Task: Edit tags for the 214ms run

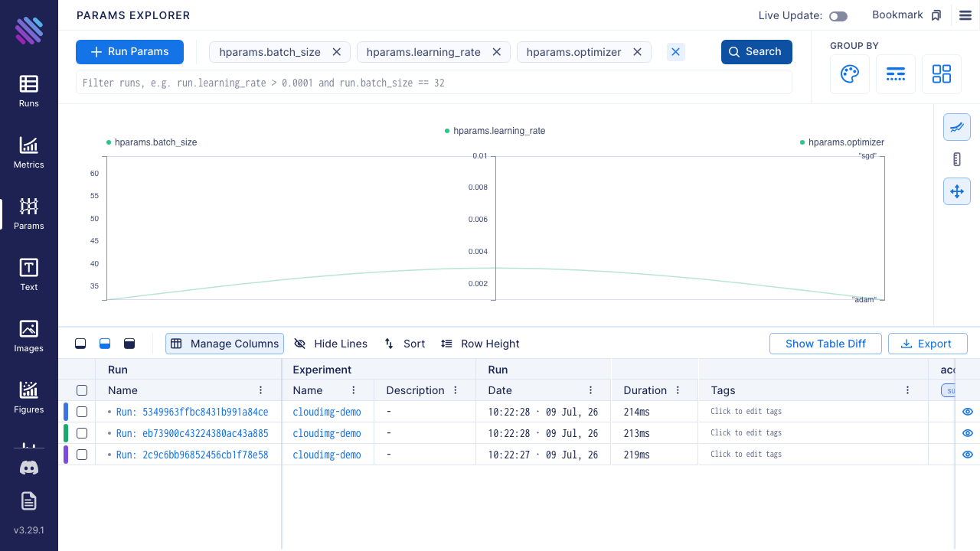Action: point(746,412)
